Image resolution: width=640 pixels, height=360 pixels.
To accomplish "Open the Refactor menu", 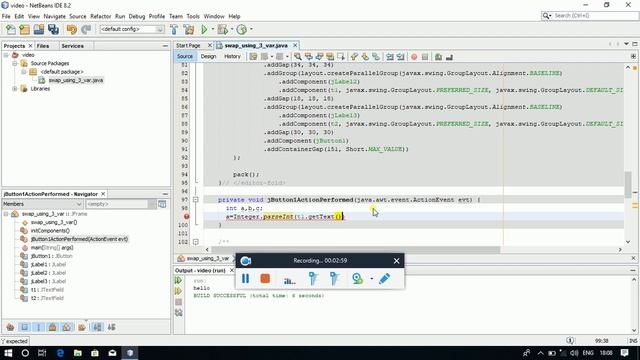I will (x=100, y=16).
